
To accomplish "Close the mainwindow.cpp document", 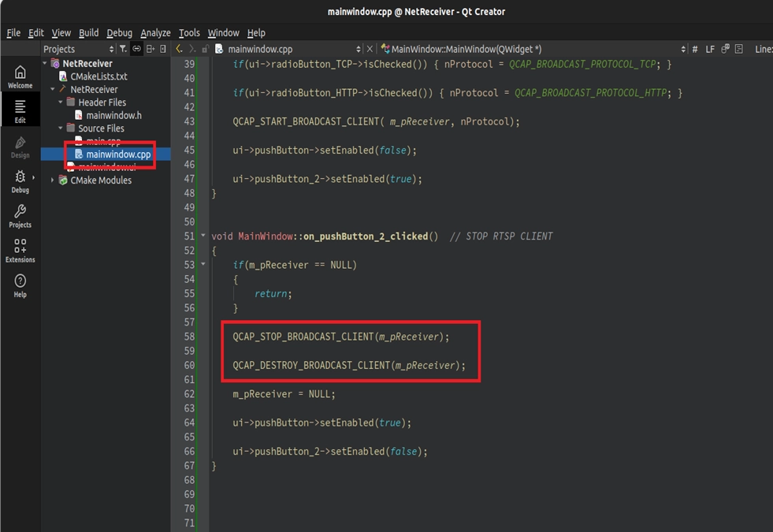I will [x=370, y=48].
